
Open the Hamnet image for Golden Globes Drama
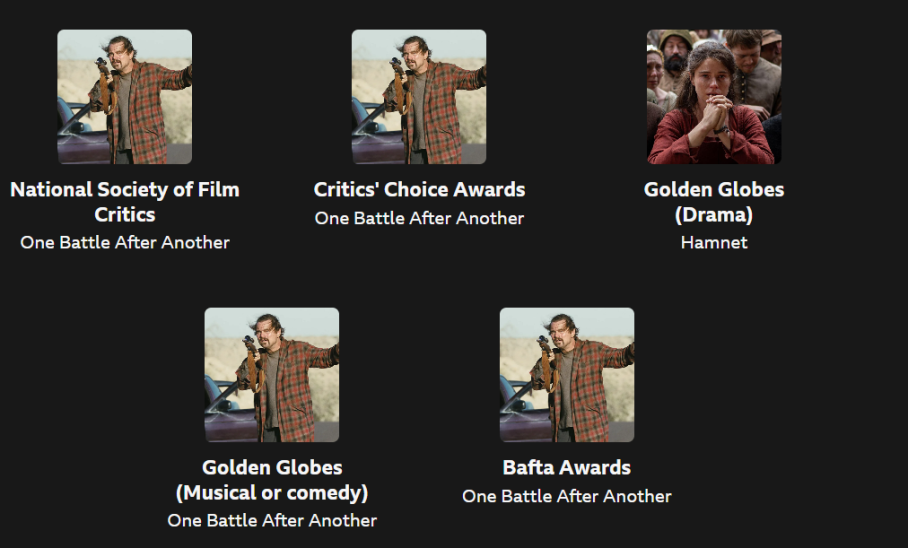pyautogui.click(x=714, y=97)
